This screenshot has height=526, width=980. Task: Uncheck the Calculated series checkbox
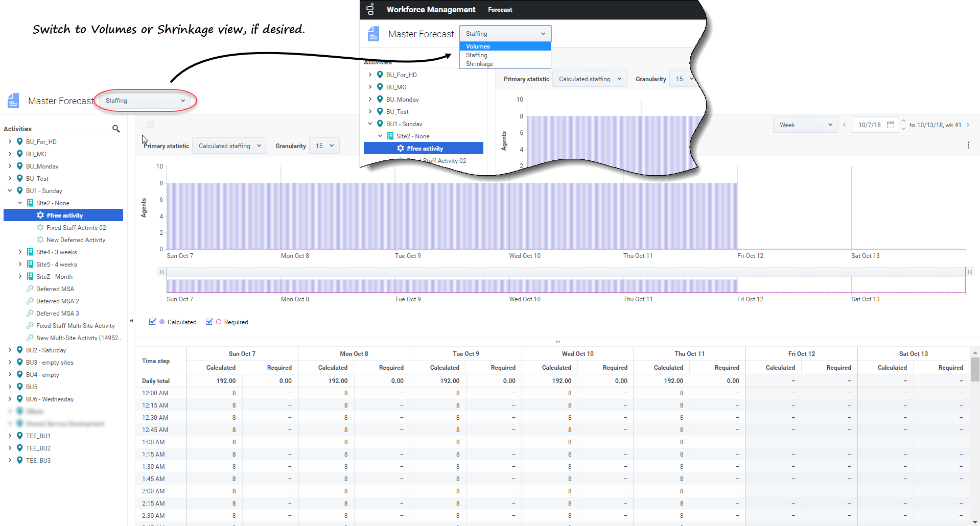[x=152, y=322]
